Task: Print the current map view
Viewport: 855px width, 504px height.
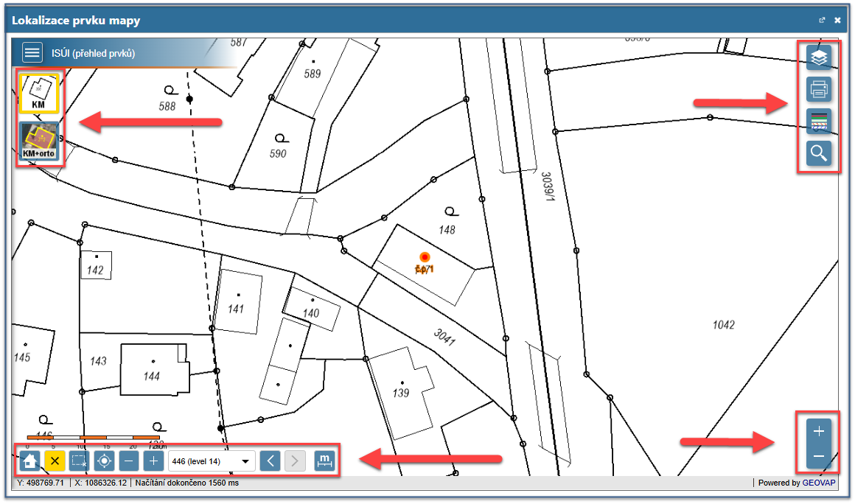Action: click(x=818, y=89)
